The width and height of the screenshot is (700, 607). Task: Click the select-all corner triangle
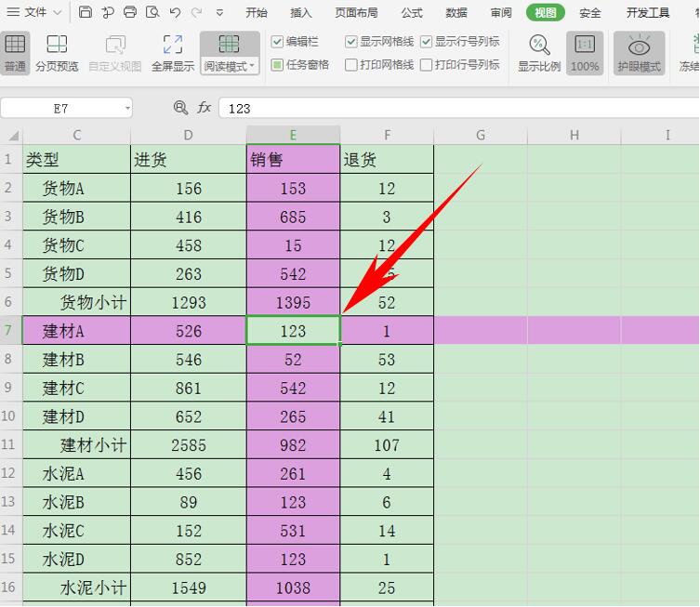click(x=13, y=135)
